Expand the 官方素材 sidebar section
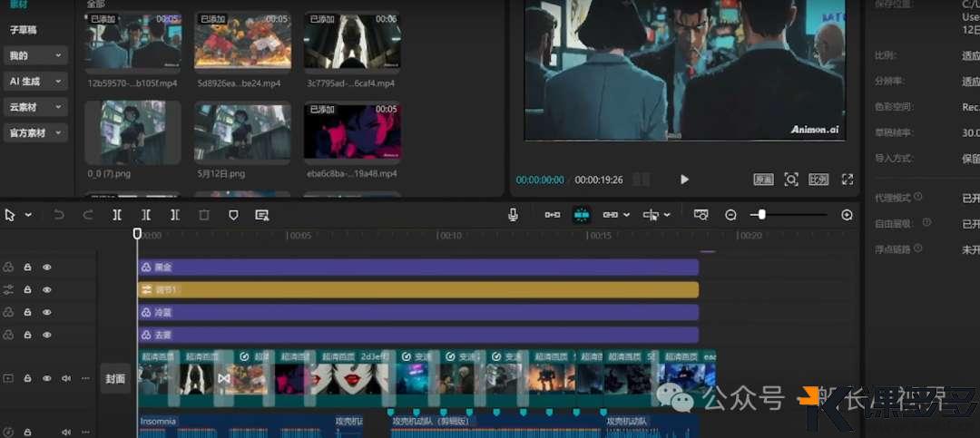The width and height of the screenshot is (980, 438). pos(35,132)
